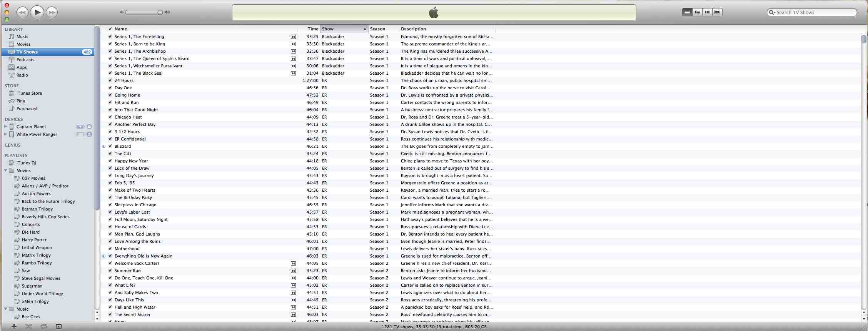Image resolution: width=868 pixels, height=331 pixels.
Task: Sort by the Name column
Action: point(205,29)
